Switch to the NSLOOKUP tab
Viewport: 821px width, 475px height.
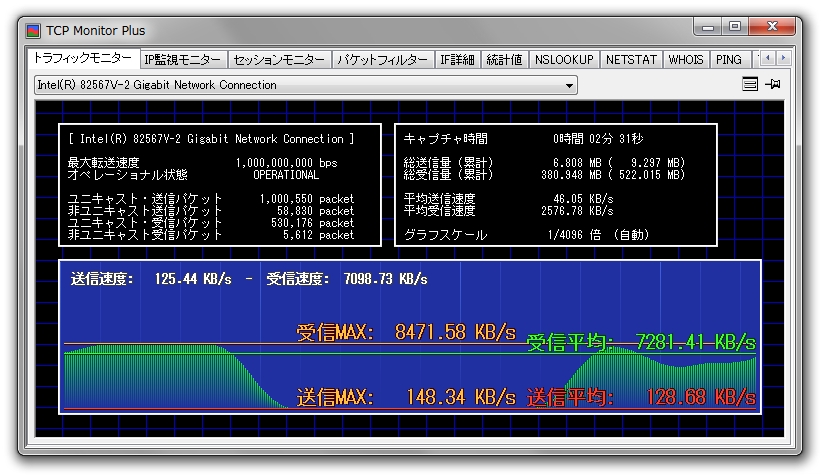pyautogui.click(x=564, y=60)
